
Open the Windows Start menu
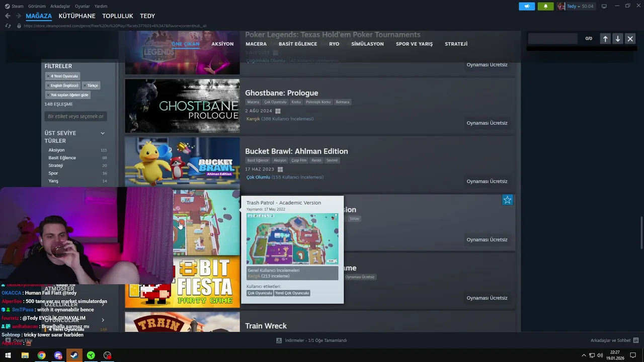(x=8, y=355)
